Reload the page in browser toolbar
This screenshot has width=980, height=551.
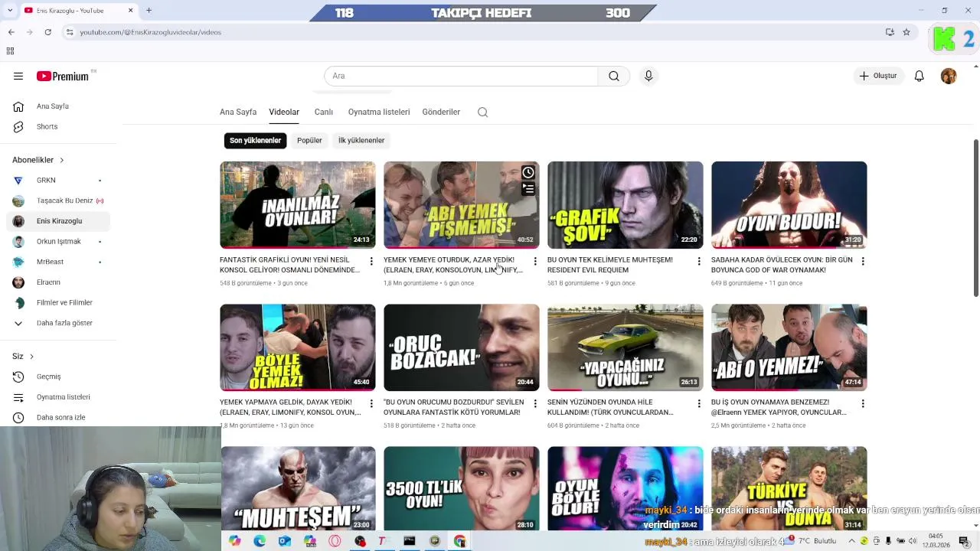click(x=47, y=32)
